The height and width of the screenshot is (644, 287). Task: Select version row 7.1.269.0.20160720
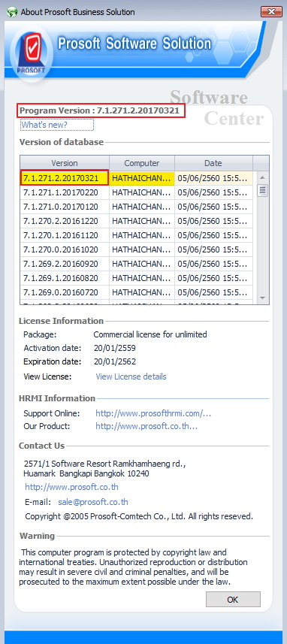point(136,292)
